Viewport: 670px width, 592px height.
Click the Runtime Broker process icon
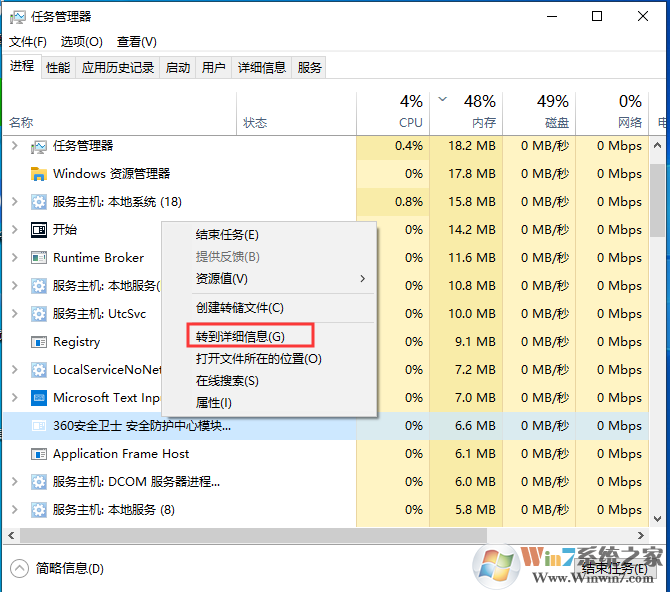[38, 258]
